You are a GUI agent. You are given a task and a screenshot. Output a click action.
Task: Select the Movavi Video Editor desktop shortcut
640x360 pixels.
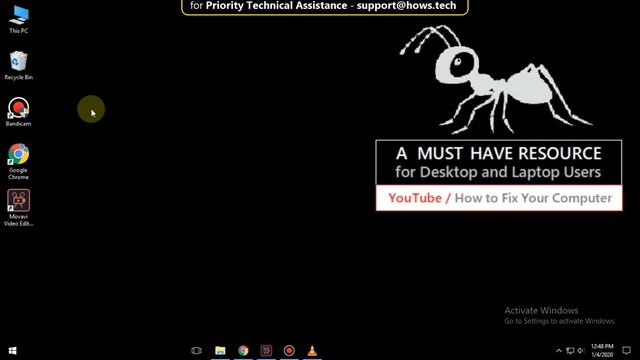[x=18, y=208]
